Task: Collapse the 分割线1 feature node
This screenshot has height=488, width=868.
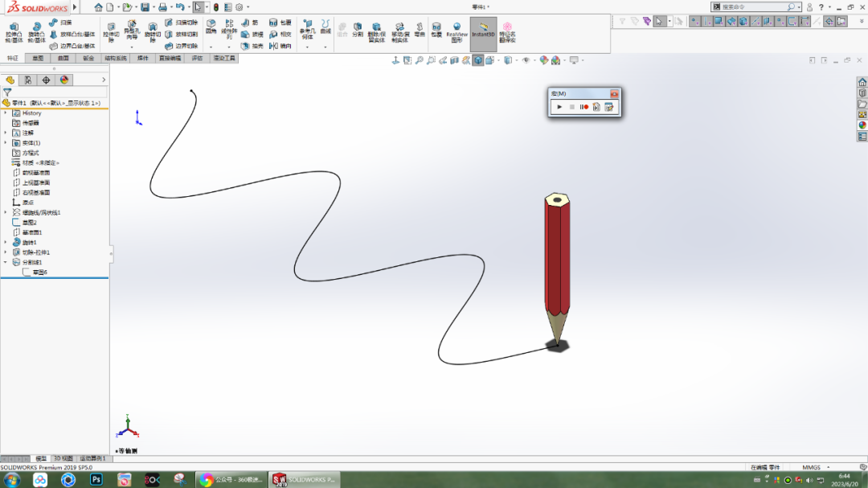Action: click(x=5, y=262)
